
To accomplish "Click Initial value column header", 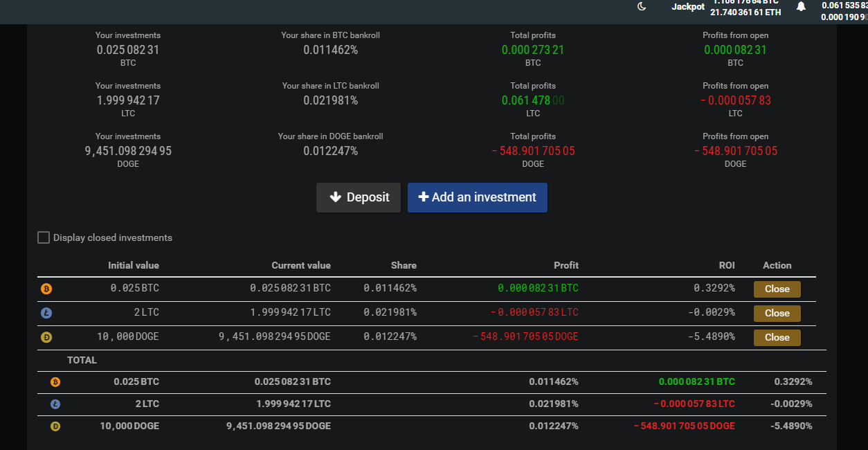I will (x=134, y=265).
